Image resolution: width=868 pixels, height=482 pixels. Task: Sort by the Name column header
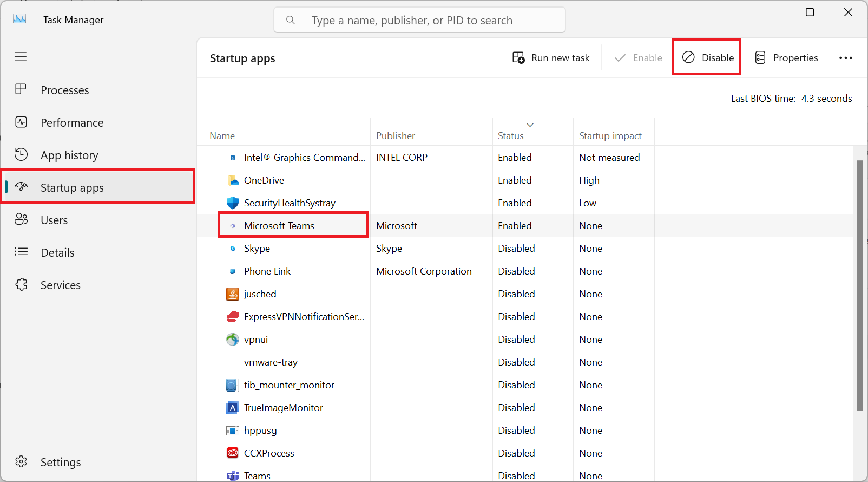(222, 136)
